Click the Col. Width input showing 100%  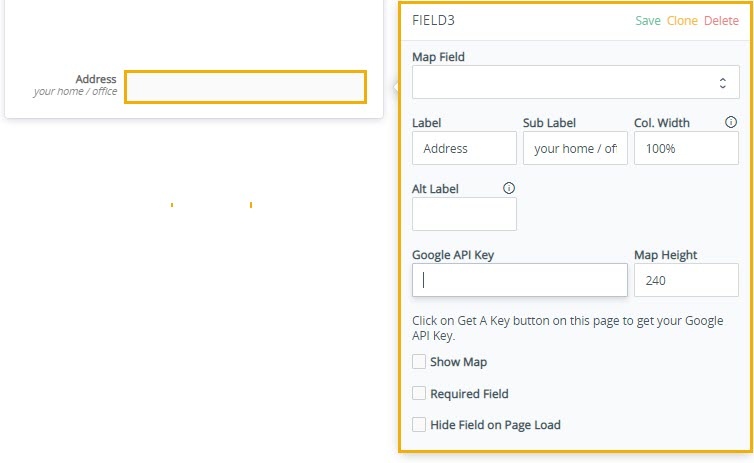point(686,149)
